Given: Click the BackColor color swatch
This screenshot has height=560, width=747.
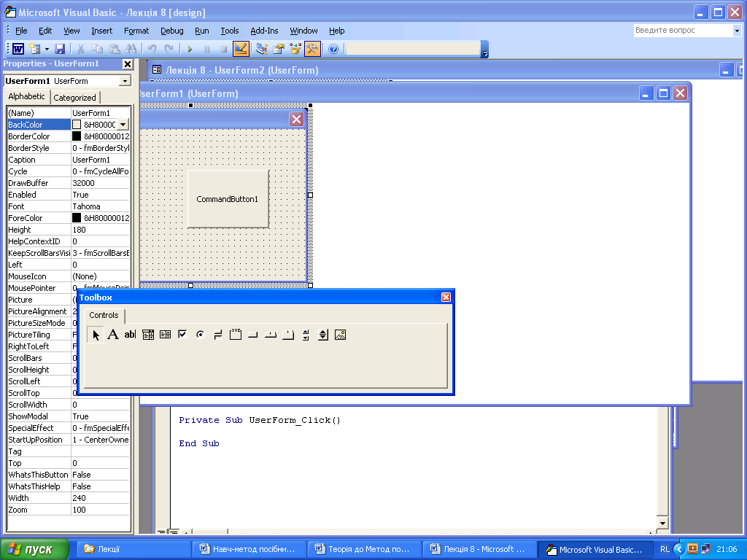Looking at the screenshot, I should (77, 125).
